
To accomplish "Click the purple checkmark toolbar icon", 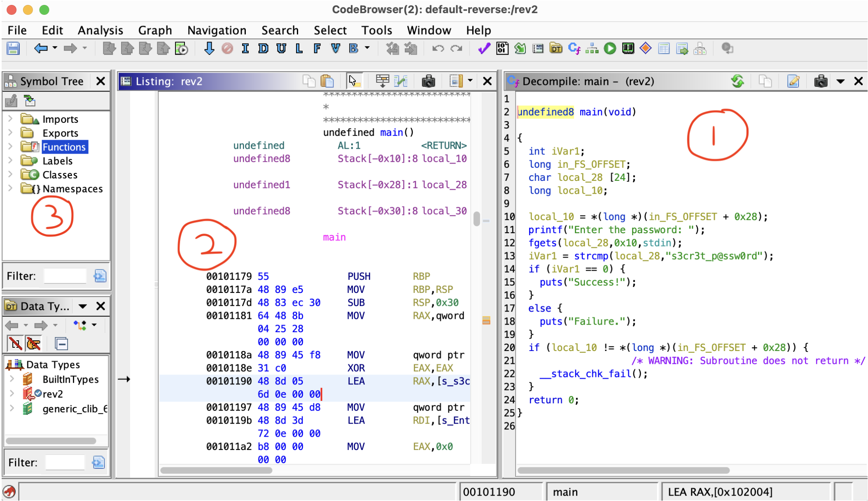I will click(484, 49).
